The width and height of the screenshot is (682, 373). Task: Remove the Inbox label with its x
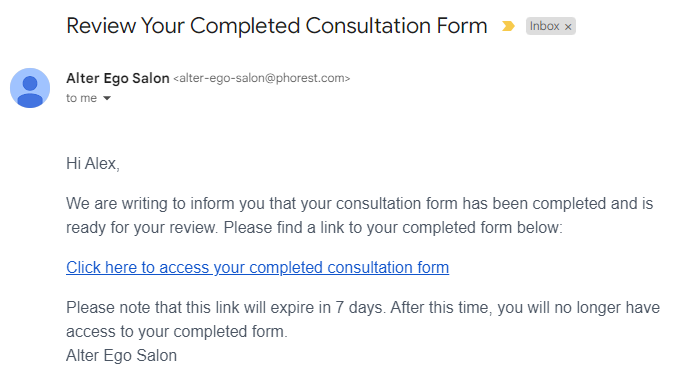tap(568, 27)
